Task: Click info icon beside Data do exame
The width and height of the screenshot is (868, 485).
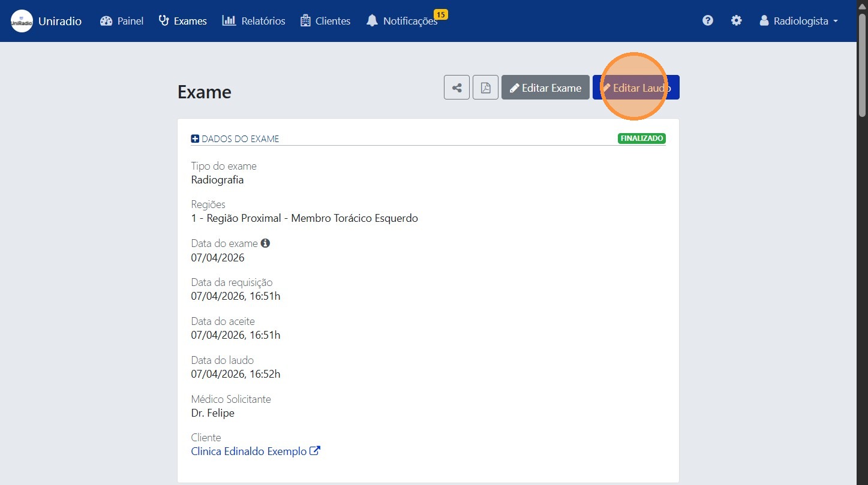Action: (x=265, y=243)
